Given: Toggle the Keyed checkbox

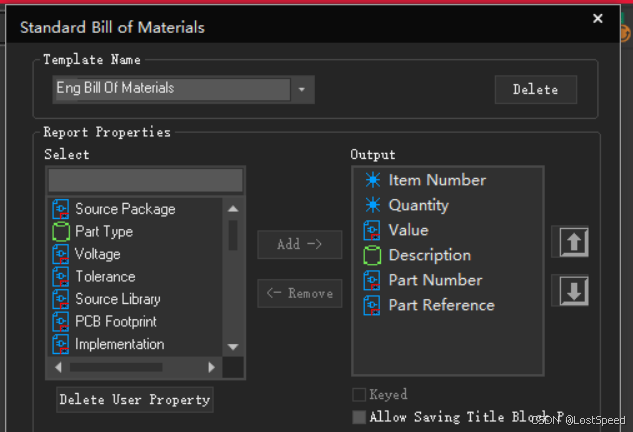Looking at the screenshot, I should click(359, 395).
